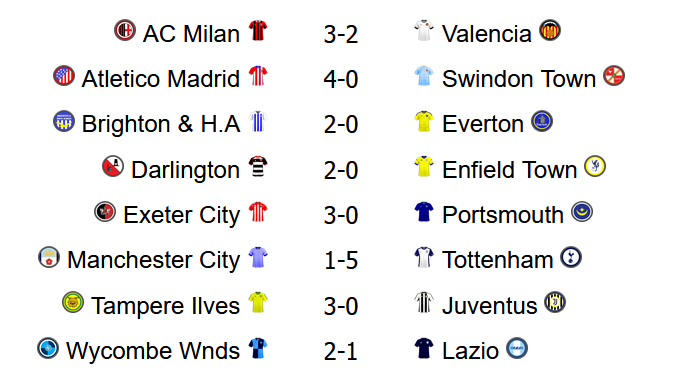The height and width of the screenshot is (381, 686).
Task: Click Everton's yellow shirt icon
Action: coord(424,122)
